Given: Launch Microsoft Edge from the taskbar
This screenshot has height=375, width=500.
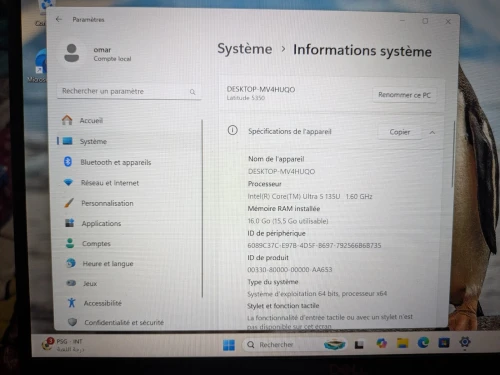Looking at the screenshot, I should tap(423, 342).
